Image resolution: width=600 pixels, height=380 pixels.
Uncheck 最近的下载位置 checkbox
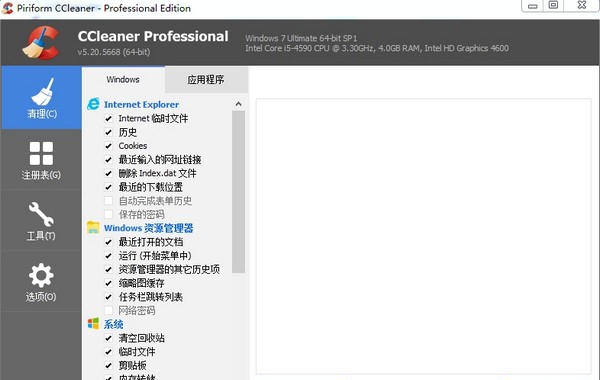109,187
